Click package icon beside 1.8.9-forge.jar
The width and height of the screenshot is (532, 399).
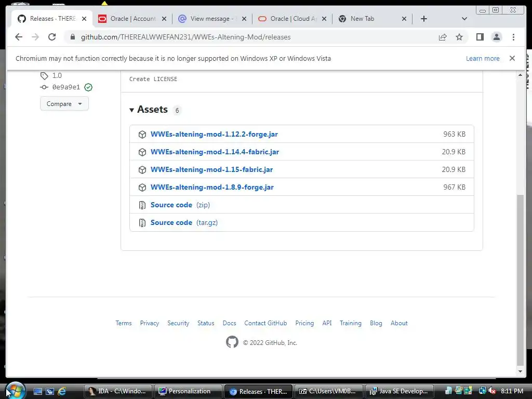[x=142, y=187]
